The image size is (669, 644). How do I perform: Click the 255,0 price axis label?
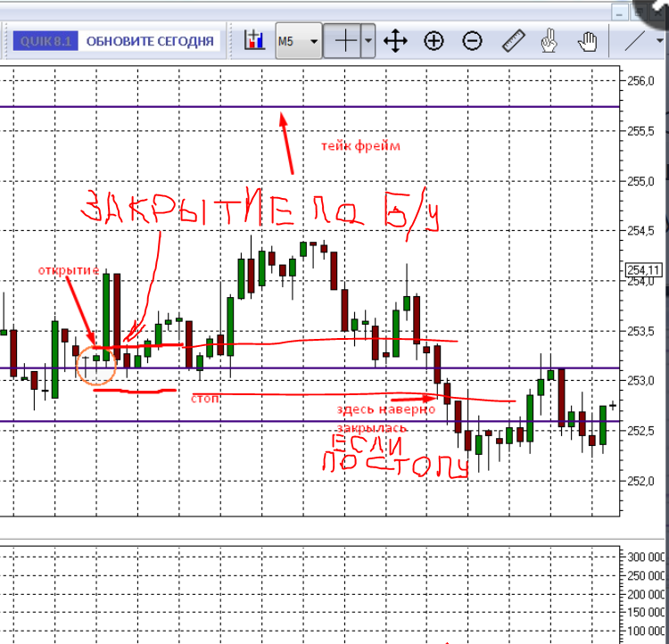[640, 181]
